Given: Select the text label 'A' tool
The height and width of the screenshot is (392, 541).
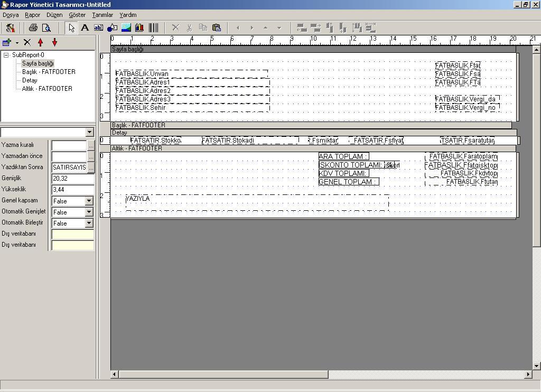Looking at the screenshot, I should click(85, 28).
